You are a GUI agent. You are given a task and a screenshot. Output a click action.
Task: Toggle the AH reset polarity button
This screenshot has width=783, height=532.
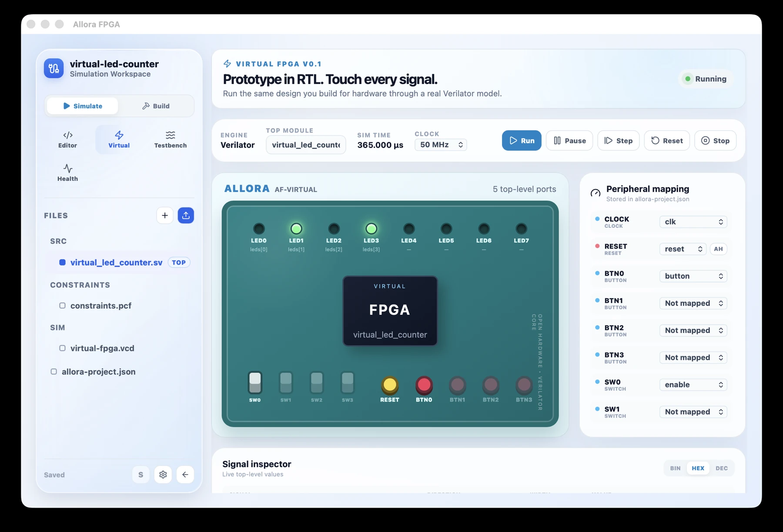click(718, 249)
